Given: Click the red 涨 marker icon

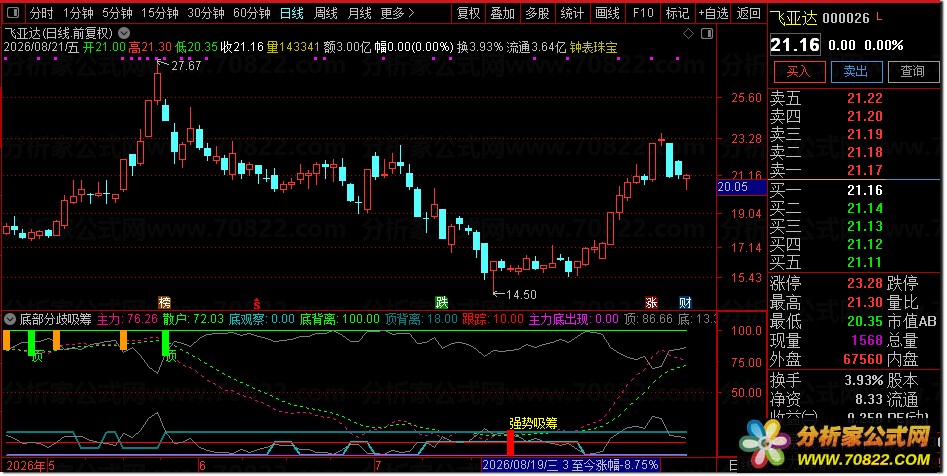Looking at the screenshot, I should (651, 303).
